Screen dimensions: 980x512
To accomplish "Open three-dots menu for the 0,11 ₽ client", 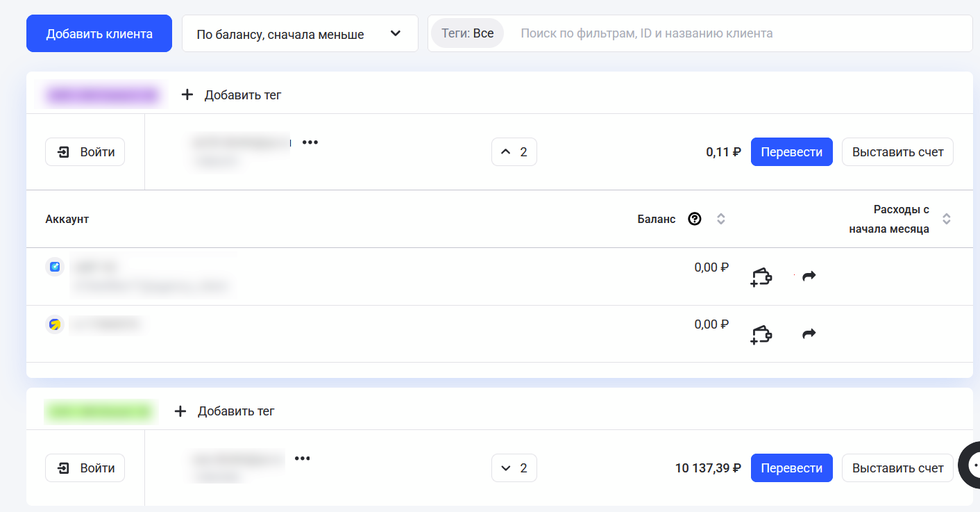I will (x=310, y=142).
